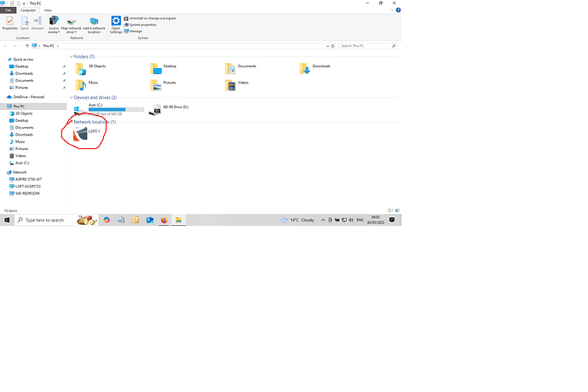Click the Access media ribbon button
588x392 pixels.
54,25
